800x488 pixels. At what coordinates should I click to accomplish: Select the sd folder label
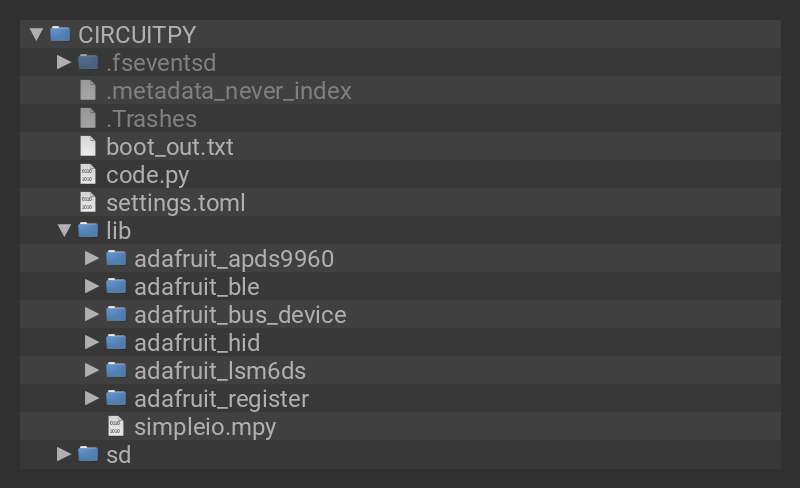point(118,455)
